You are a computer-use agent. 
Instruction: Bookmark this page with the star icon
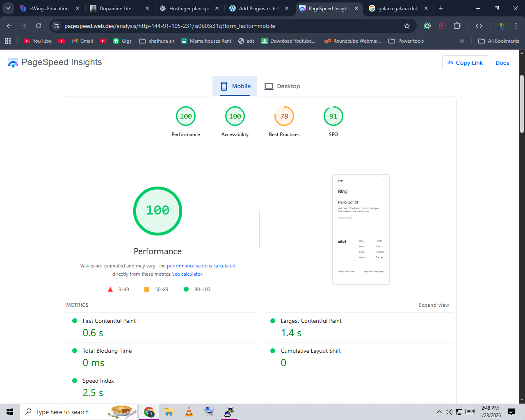click(x=407, y=26)
